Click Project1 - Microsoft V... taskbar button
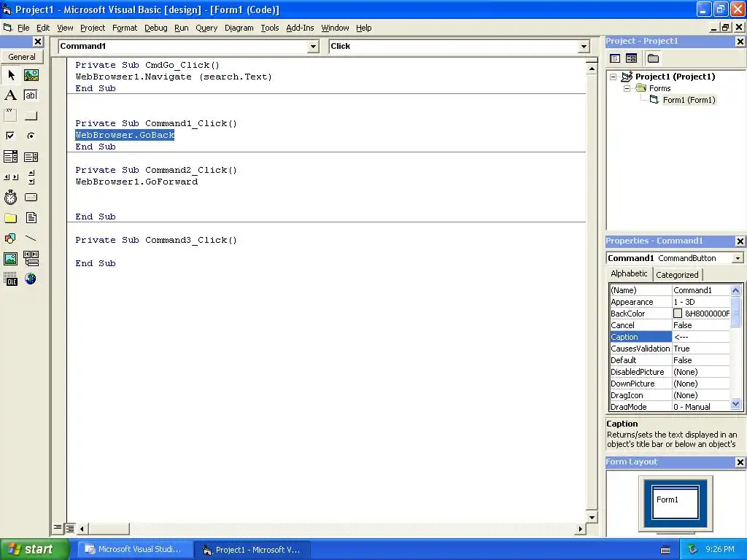 pos(253,550)
